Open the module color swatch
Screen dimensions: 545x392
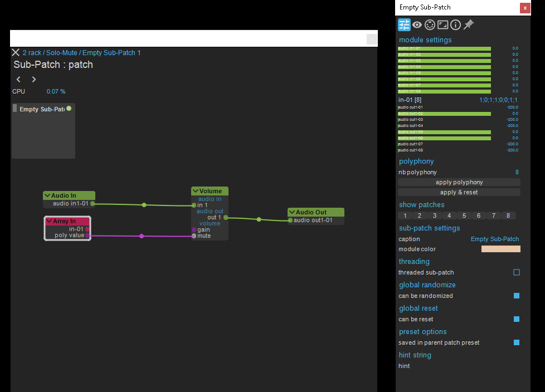coord(500,249)
